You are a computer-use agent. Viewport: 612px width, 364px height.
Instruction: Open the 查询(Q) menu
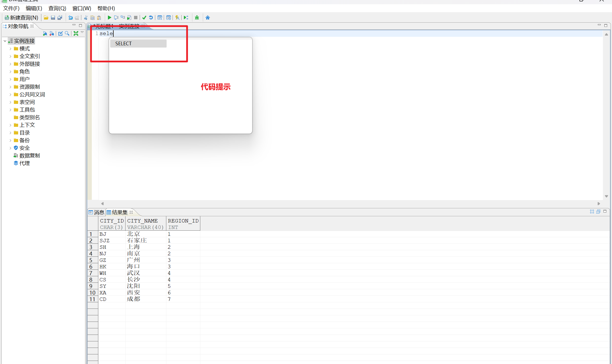(57, 8)
